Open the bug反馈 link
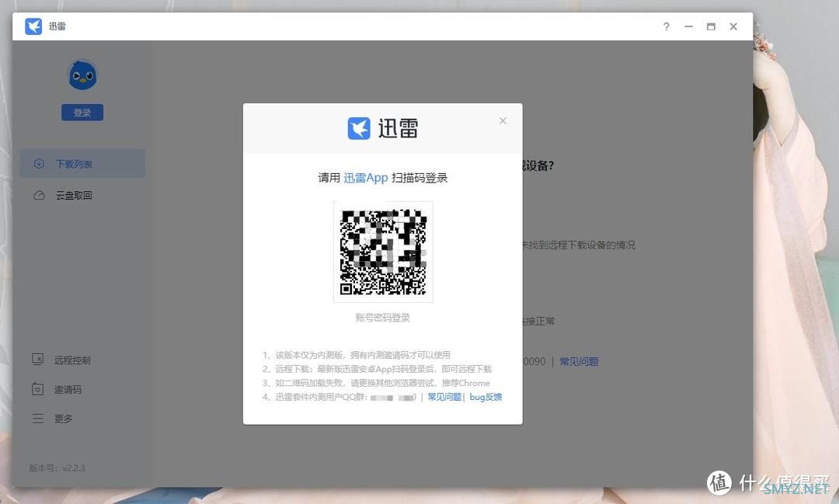This screenshot has width=839, height=504. (x=486, y=397)
